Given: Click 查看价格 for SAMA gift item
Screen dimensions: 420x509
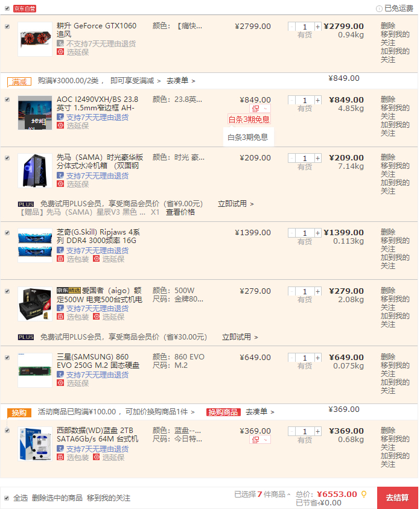Looking at the screenshot, I should click(x=180, y=212).
